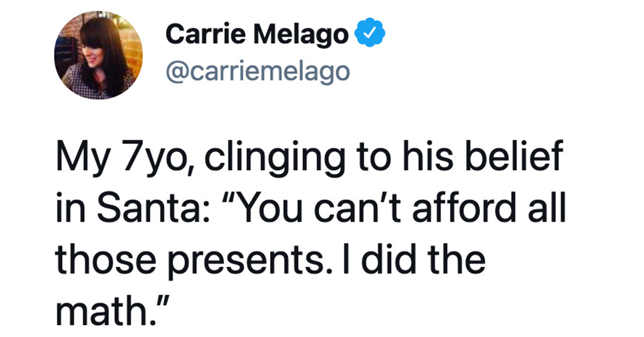
Task: Click Carrie Melago's profile photo
Action: point(98,57)
